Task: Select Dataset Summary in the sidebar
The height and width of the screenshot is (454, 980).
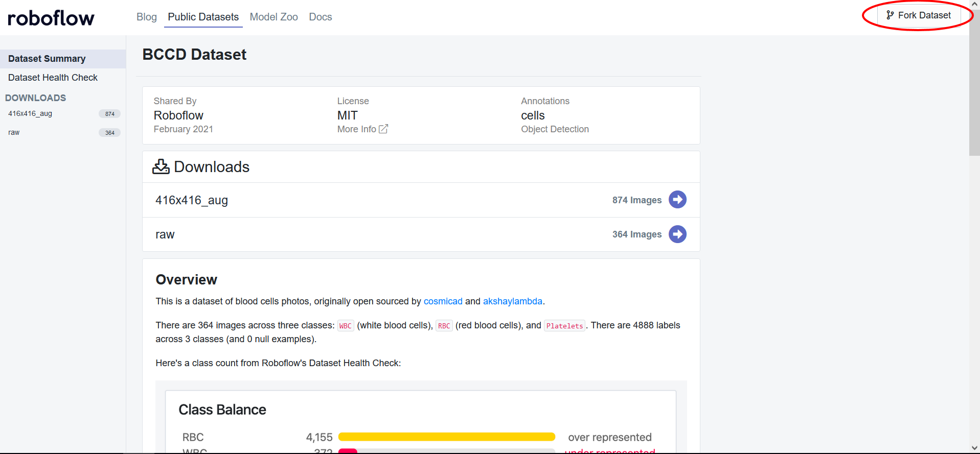Action: click(x=63, y=59)
